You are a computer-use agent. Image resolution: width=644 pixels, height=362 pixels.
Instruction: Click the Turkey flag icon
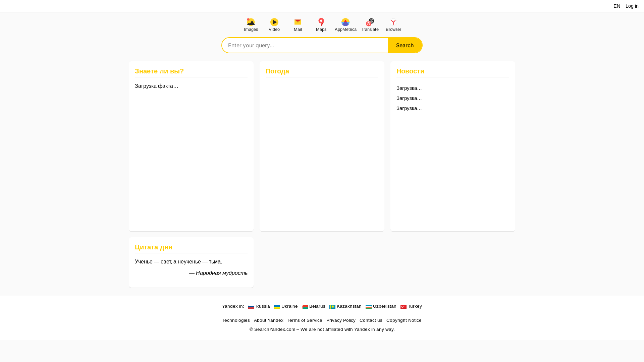[404, 307]
